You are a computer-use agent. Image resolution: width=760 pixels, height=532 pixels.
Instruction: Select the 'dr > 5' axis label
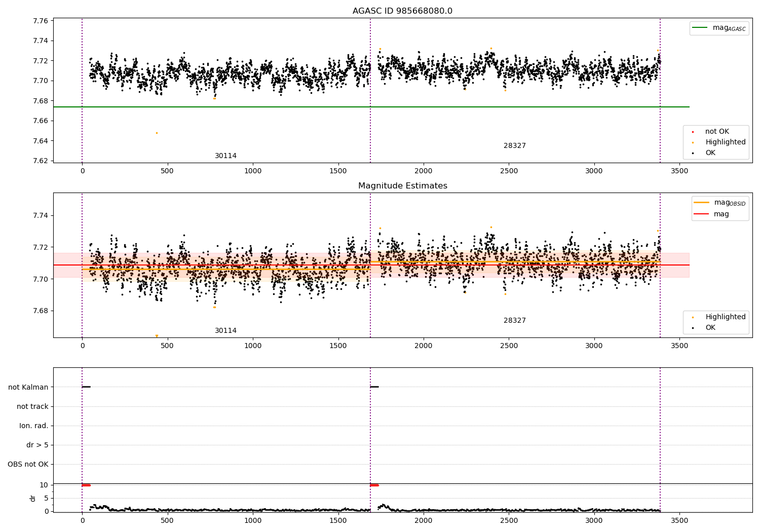(37, 445)
